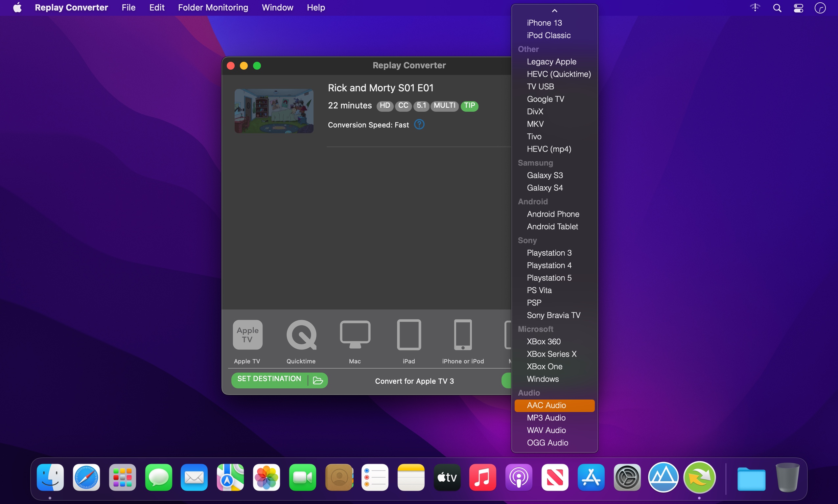Select Google TV option
Screen dimensions: 838x504
coord(554,99)
